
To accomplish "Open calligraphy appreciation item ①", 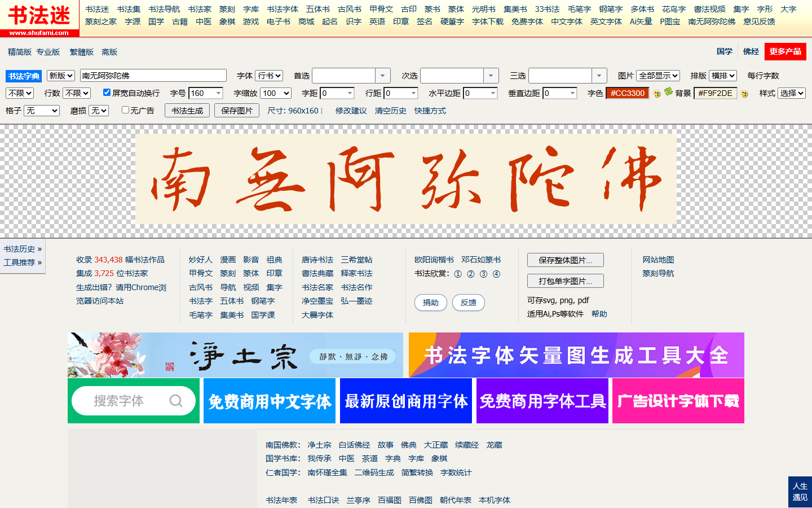I will tap(458, 274).
